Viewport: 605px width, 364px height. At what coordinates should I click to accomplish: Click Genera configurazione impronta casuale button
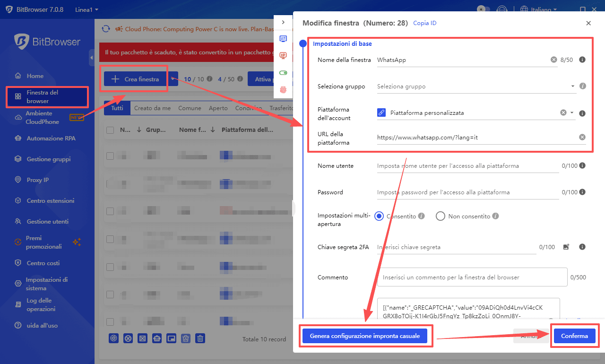tap(364, 336)
